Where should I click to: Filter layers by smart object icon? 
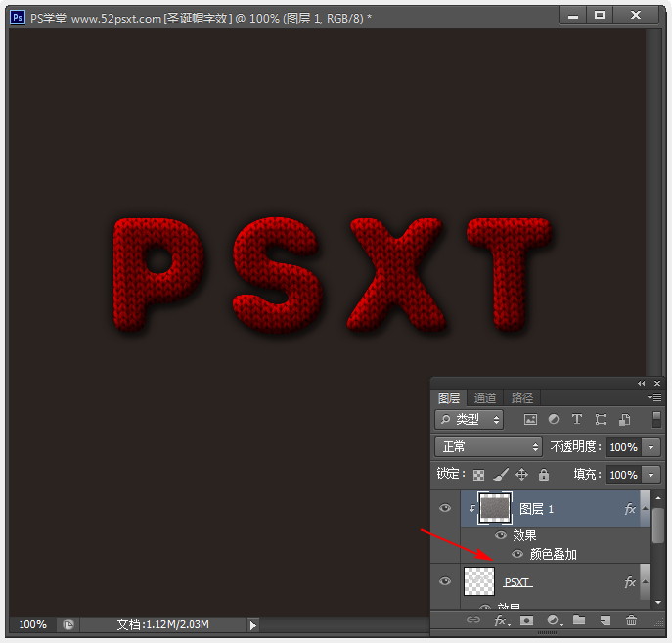point(624,419)
